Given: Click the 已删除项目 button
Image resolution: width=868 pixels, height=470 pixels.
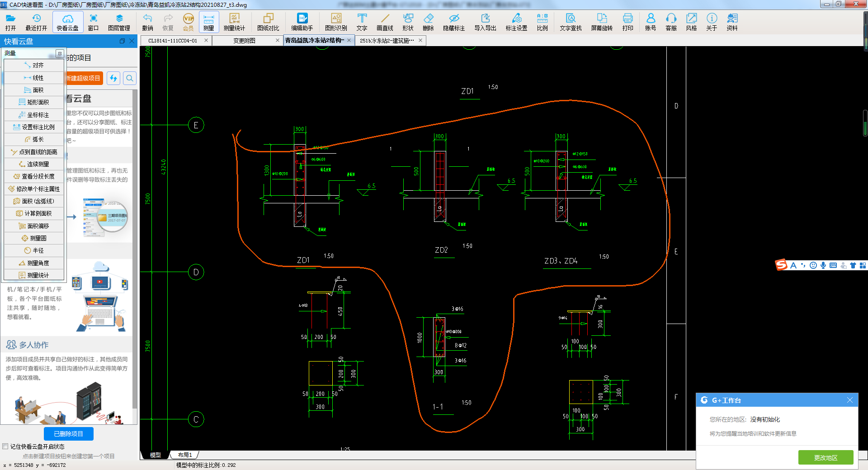Looking at the screenshot, I should click(69, 434).
